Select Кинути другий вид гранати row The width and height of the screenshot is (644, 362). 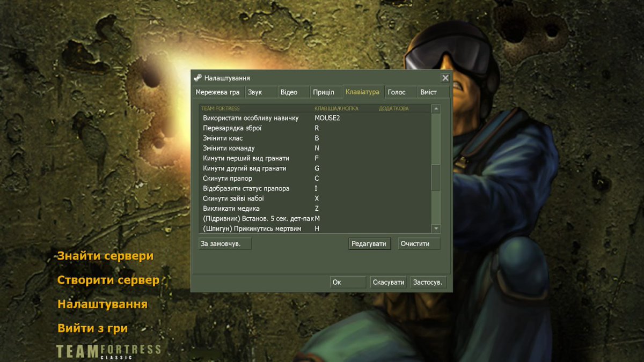315,168
